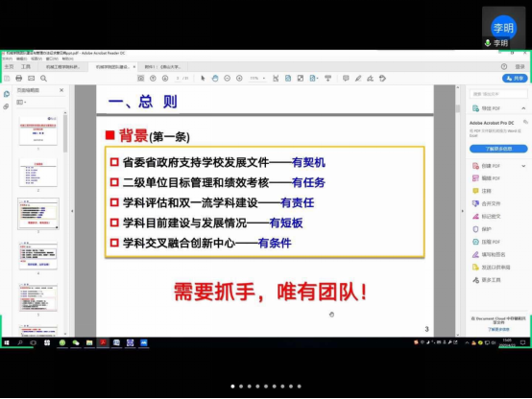532x399 pixels.
Task: Click the zoom out minus icon
Action: click(x=227, y=79)
